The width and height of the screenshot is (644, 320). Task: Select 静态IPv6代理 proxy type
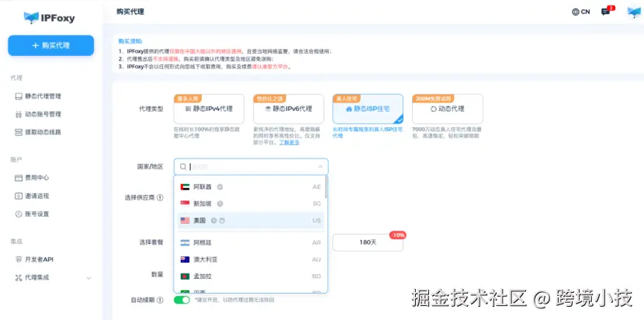tap(289, 109)
